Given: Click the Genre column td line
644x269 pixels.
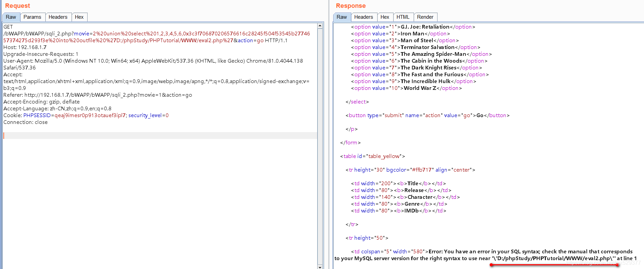Looking at the screenshot, I should pyautogui.click(x=399, y=204).
